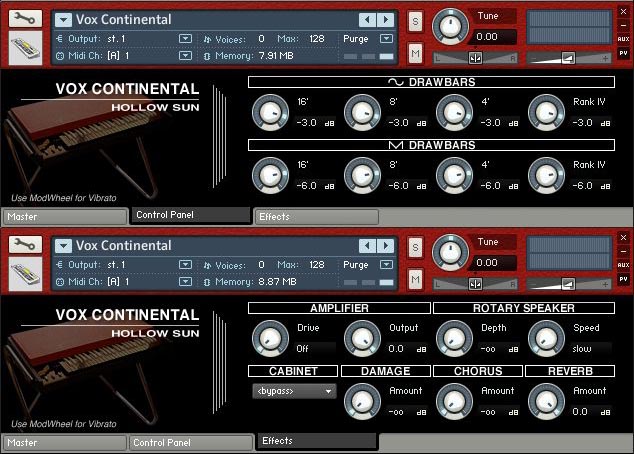Switch to Master tab in lower instrument
This screenshot has height=454, width=634.
coord(65,443)
